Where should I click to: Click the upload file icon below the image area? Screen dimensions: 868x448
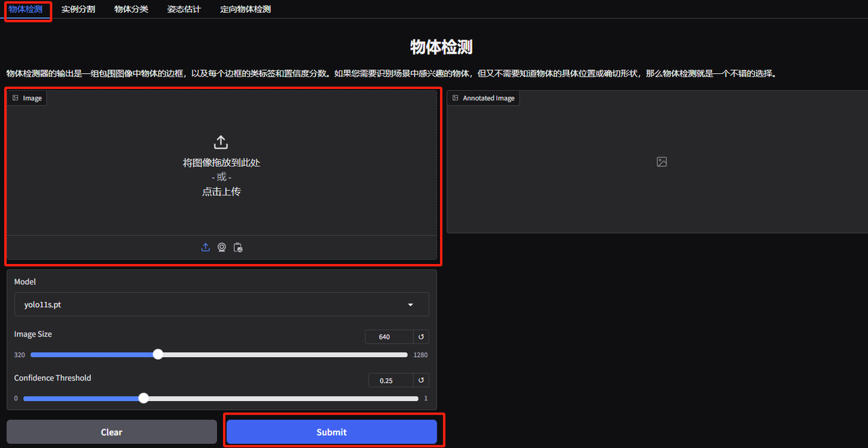pos(205,247)
